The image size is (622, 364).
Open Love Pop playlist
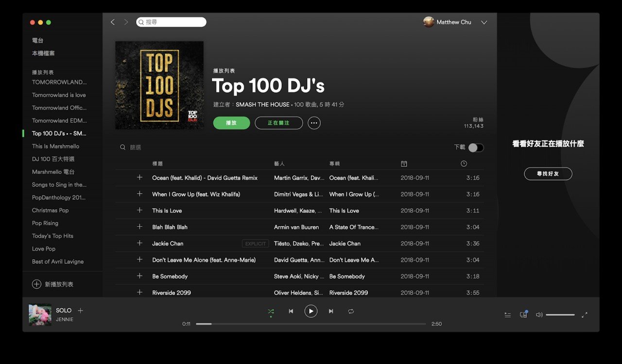(x=44, y=248)
